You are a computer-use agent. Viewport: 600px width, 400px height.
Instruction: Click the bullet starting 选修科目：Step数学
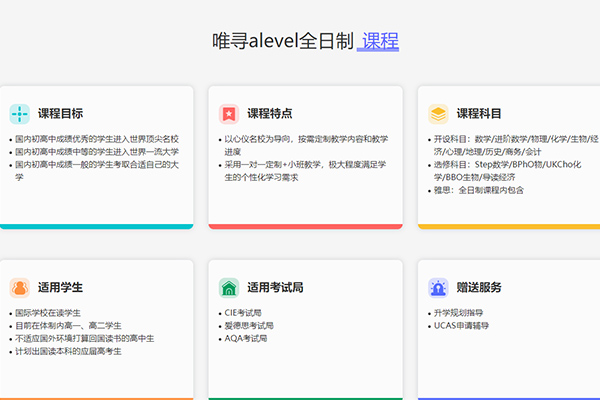pos(507,171)
